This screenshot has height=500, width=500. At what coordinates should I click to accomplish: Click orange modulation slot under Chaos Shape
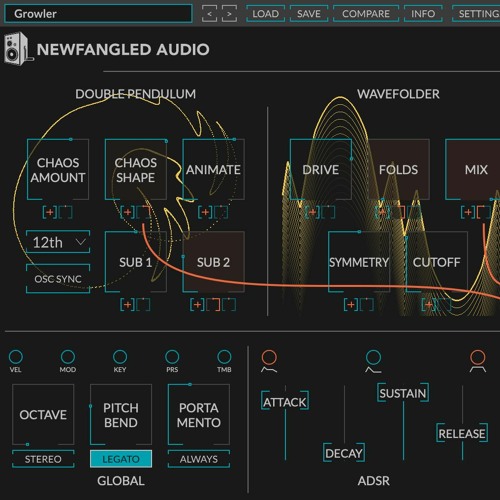click(143, 212)
